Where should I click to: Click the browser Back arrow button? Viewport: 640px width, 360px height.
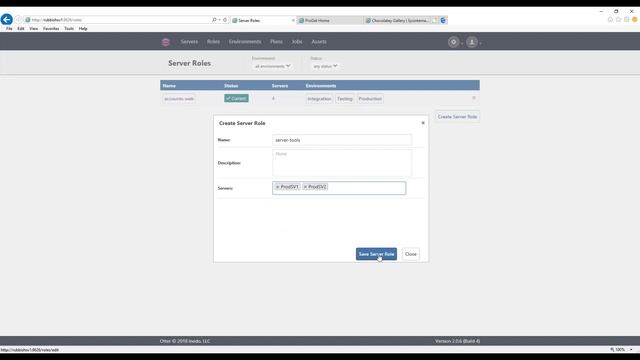coord(7,19)
